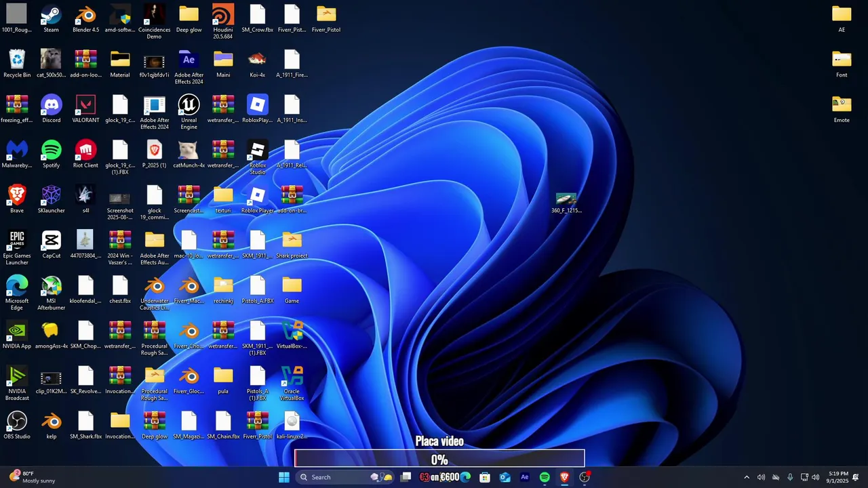This screenshot has height=488, width=868.
Task: Switch to After Effects in the taskbar
Action: coord(524,477)
